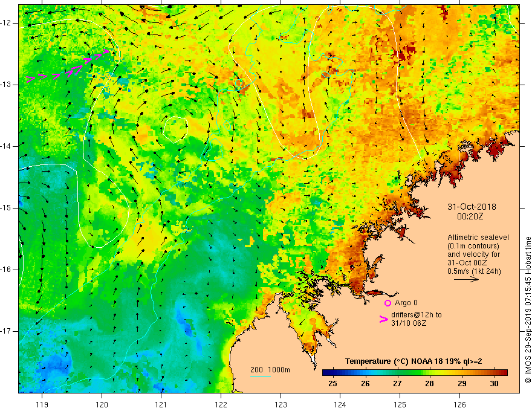Click the latitude axis label -15
The width and height of the screenshot is (532, 411).
(7, 208)
